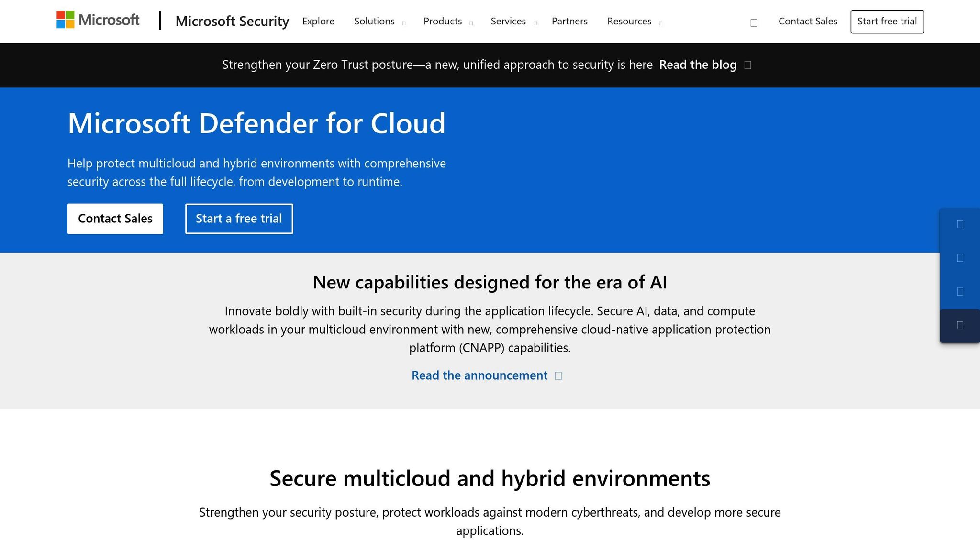This screenshot has height=551, width=980.
Task: Click the white Contact Sales hero button
Action: [115, 219]
